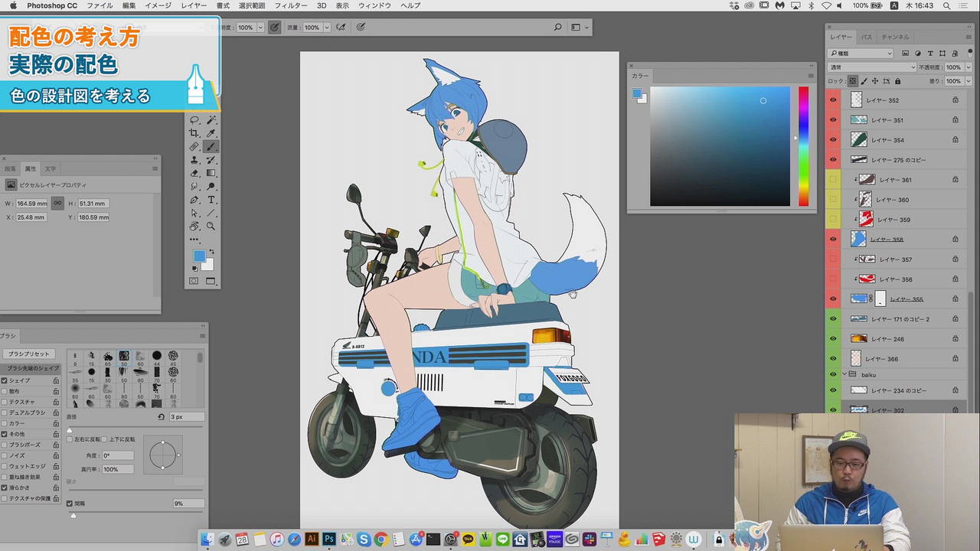Image resolution: width=980 pixels, height=551 pixels.
Task: Select the Clone Stamp tool
Action: [x=194, y=160]
